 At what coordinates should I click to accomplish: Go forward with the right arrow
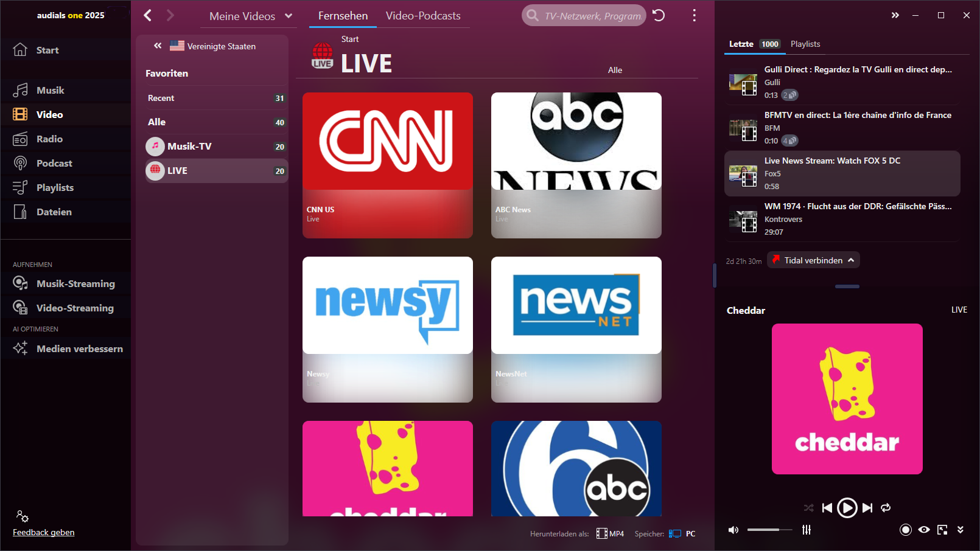(x=170, y=15)
